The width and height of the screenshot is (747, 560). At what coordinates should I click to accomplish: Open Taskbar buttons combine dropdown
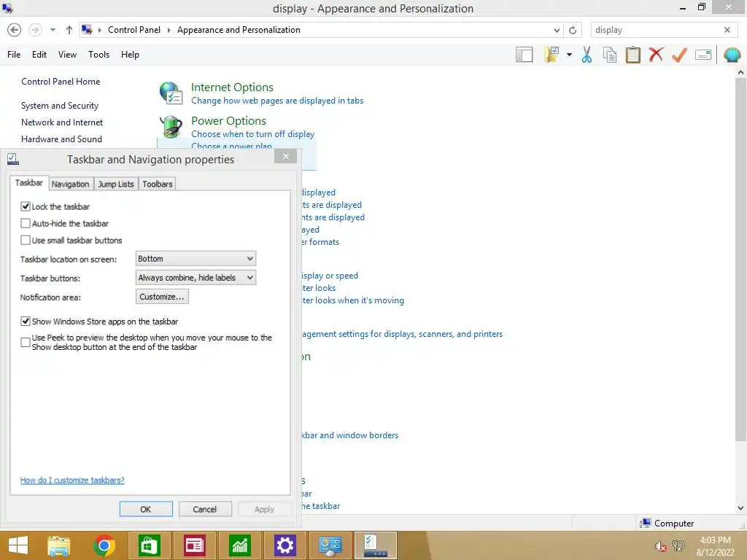point(196,278)
